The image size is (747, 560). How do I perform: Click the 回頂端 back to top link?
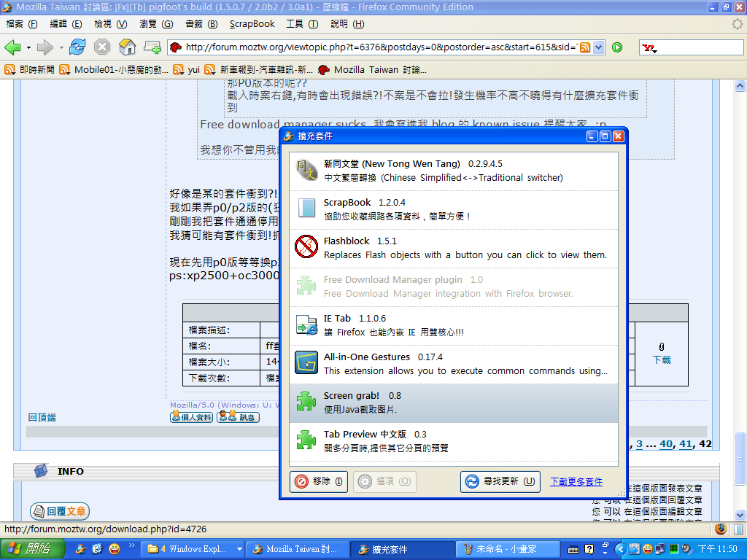(x=42, y=418)
